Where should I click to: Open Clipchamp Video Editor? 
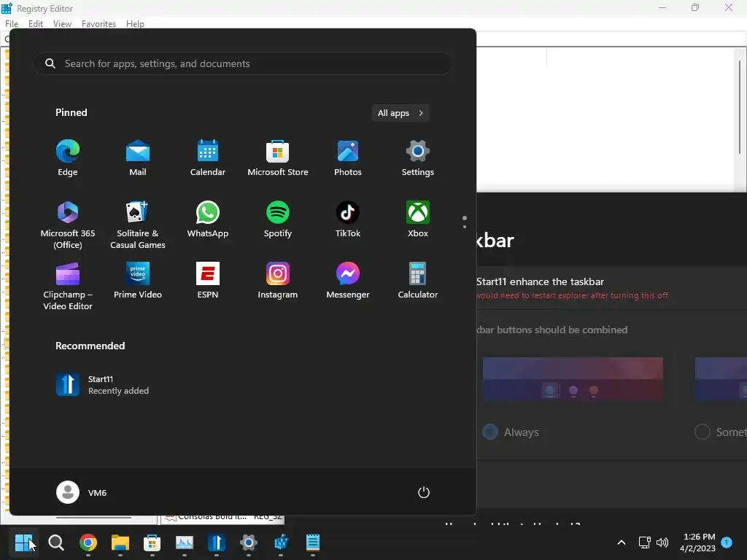[68, 286]
